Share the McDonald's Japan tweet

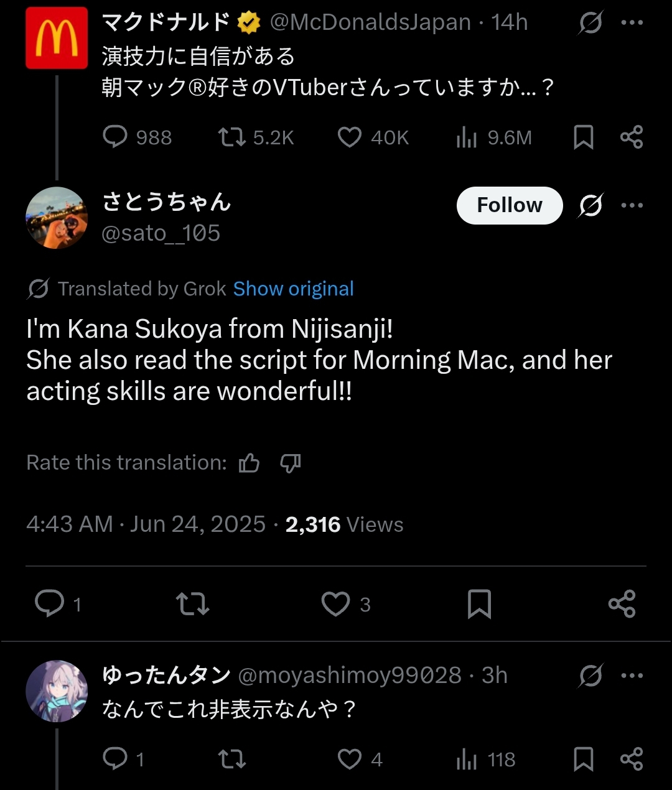point(632,137)
